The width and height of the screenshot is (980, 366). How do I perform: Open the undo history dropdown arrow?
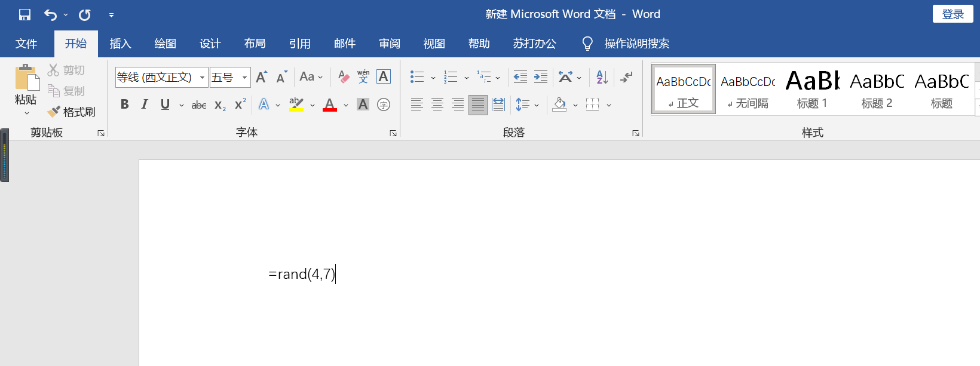(66, 14)
